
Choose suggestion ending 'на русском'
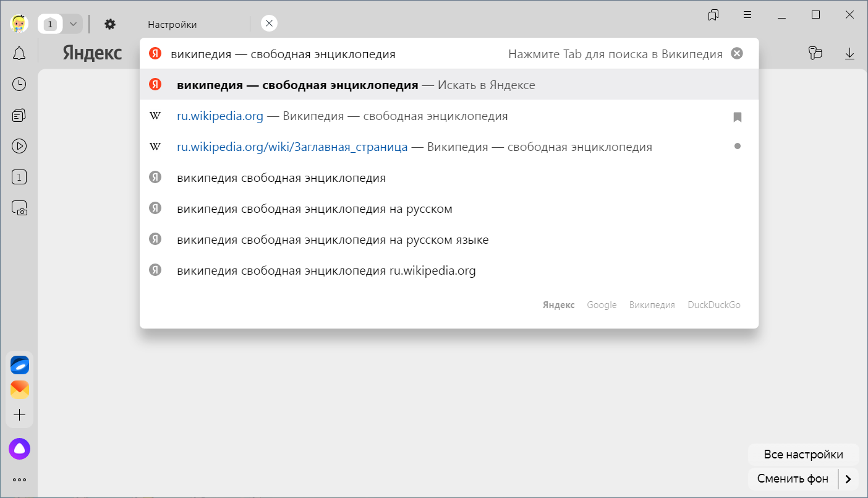click(x=449, y=208)
